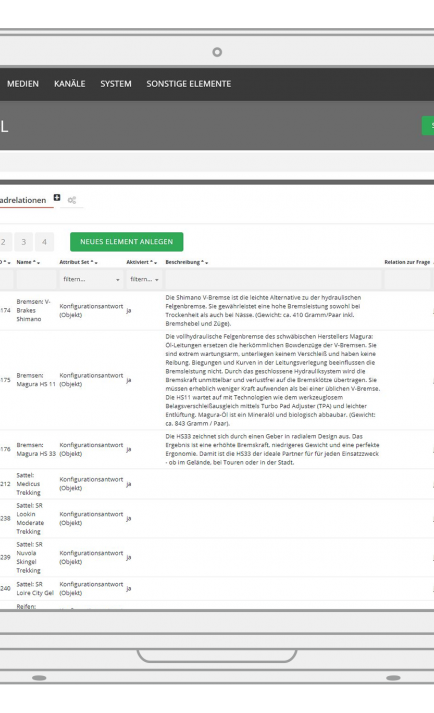Click the Relation zur Frage column header

click(407, 262)
